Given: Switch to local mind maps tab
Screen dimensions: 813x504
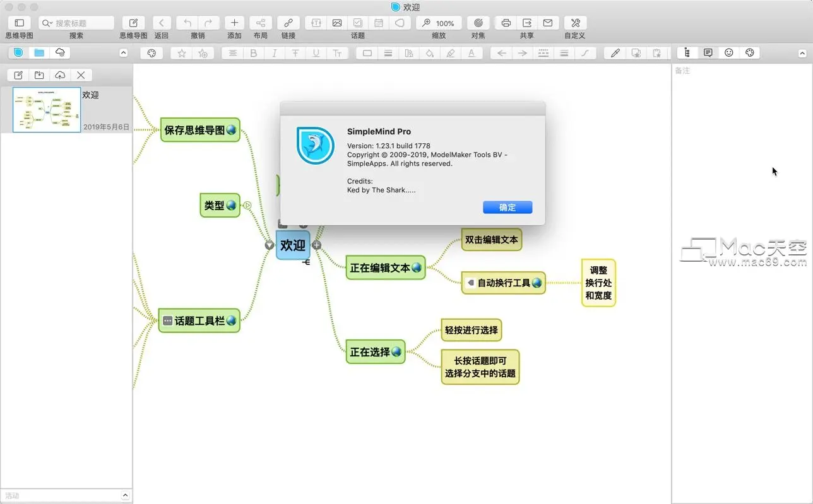Looking at the screenshot, I should (18, 53).
